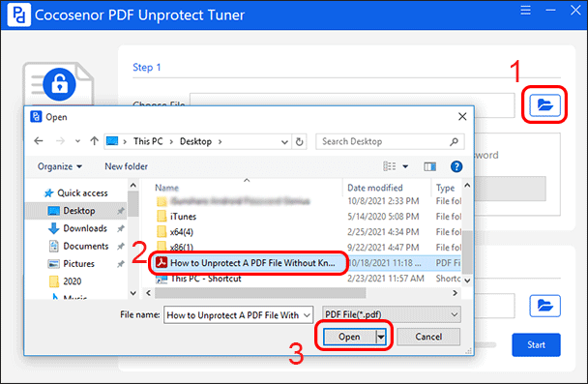Click the pin icon beside Pictures
This screenshot has height=384, width=588.
coord(120,264)
